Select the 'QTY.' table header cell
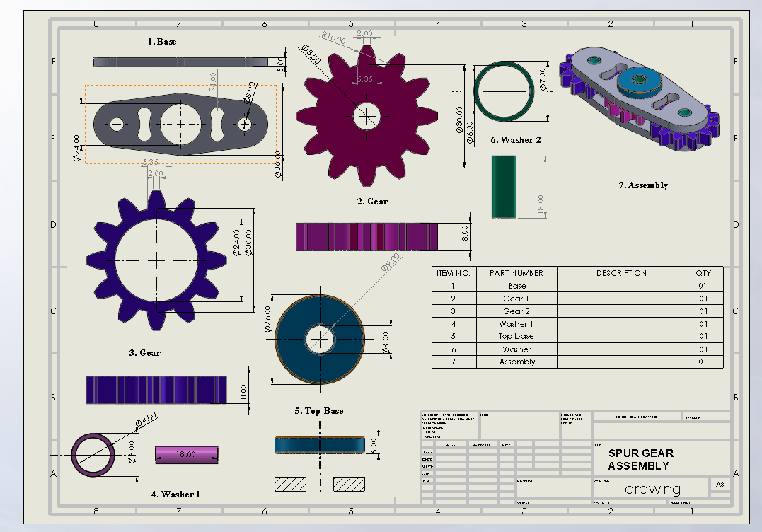This screenshot has width=762, height=532. (704, 273)
